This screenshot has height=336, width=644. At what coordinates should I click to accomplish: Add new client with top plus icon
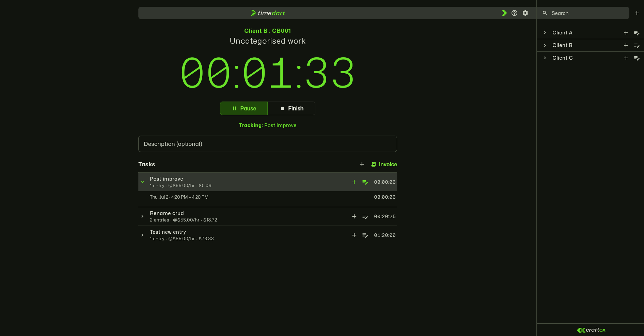[x=637, y=13]
